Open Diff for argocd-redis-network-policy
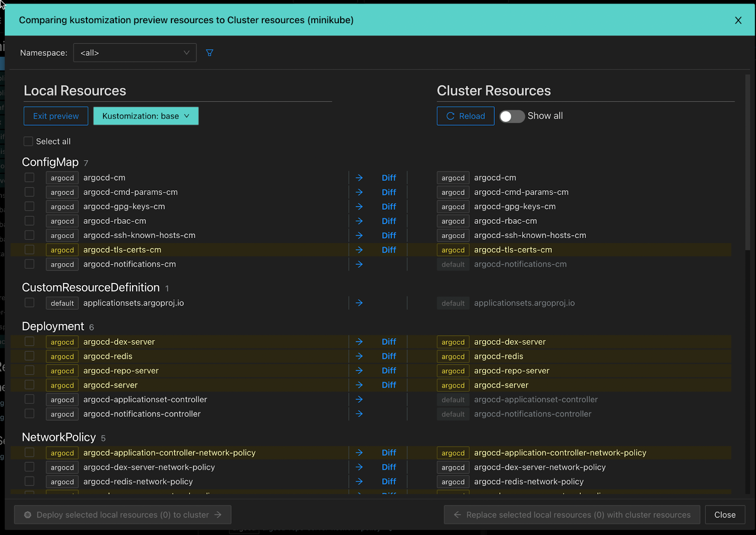756x535 pixels. click(389, 482)
